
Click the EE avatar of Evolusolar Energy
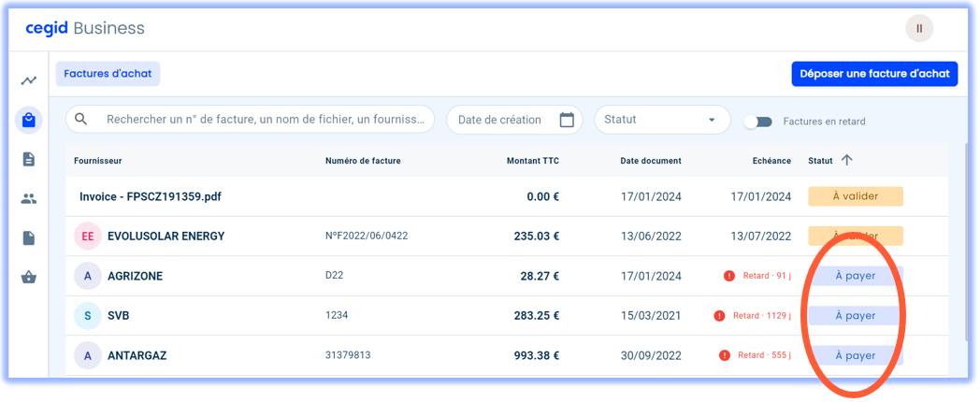88,237
